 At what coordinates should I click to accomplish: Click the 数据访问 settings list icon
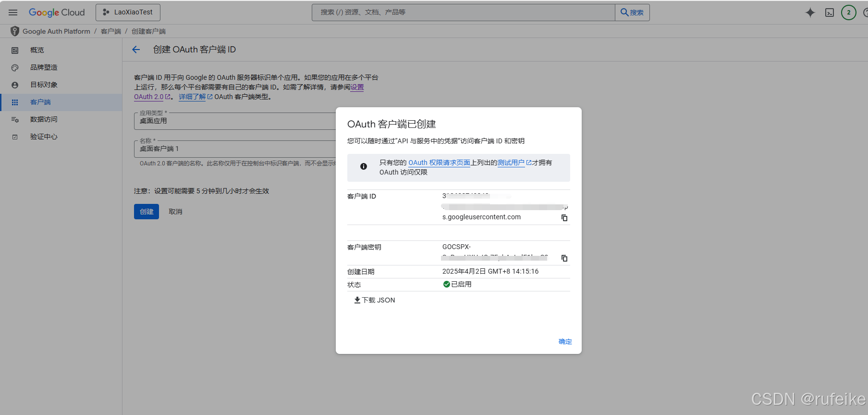(15, 120)
